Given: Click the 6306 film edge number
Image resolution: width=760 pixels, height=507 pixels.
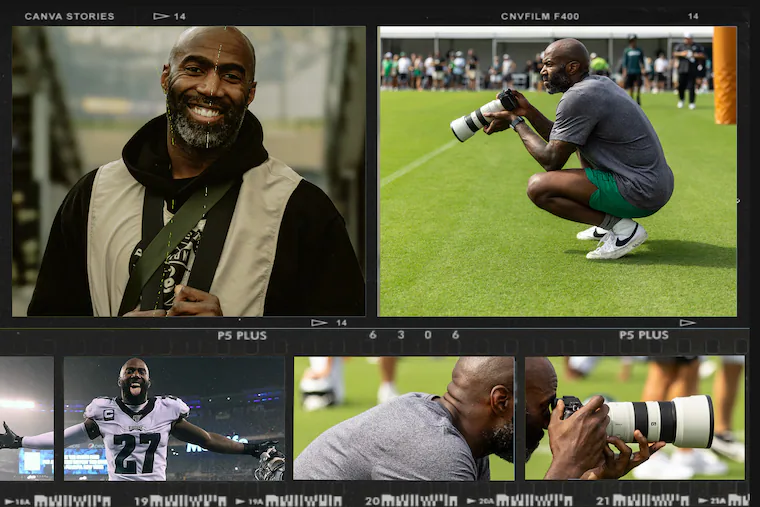Looking at the screenshot, I should tap(414, 335).
